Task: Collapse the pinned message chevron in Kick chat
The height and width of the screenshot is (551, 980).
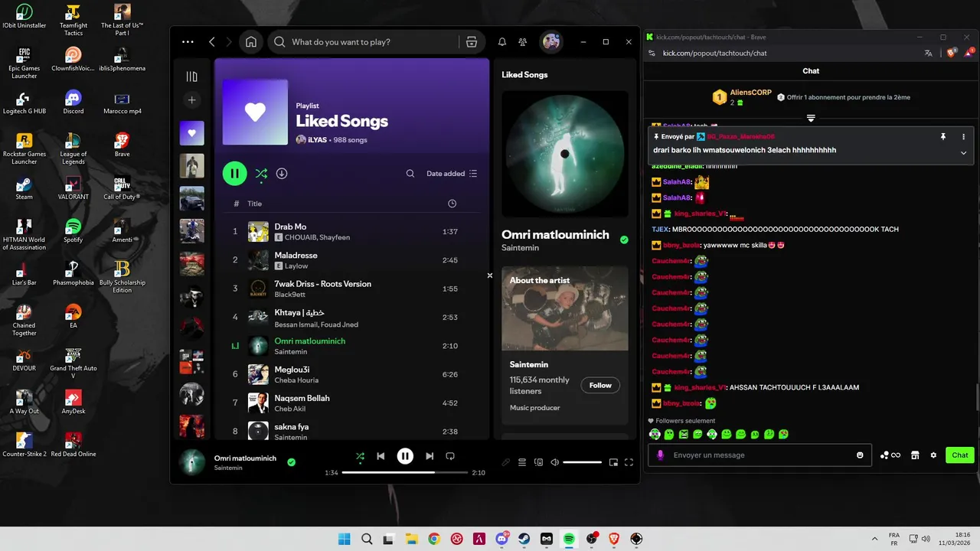Action: tap(963, 152)
